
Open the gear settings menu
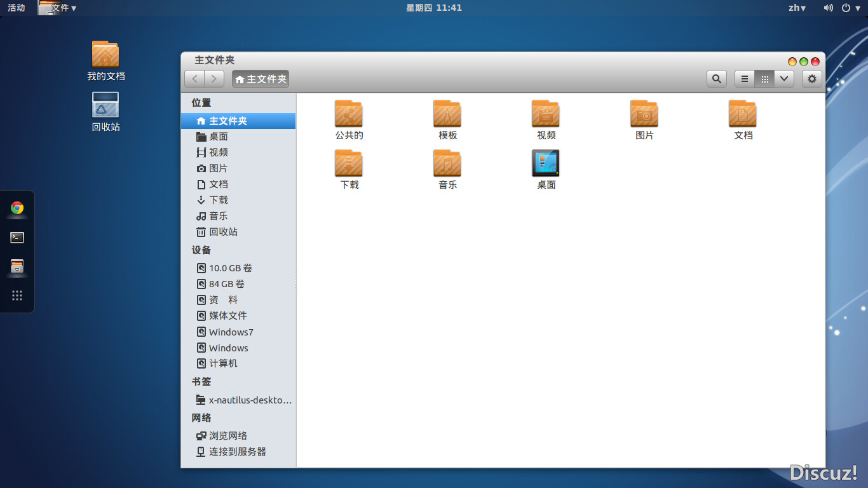click(811, 79)
